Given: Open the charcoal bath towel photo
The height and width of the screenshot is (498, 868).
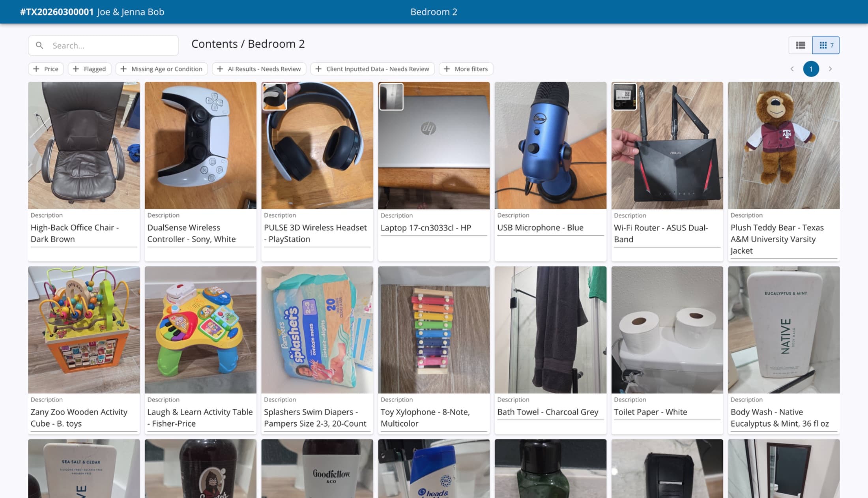Looking at the screenshot, I should coord(550,330).
